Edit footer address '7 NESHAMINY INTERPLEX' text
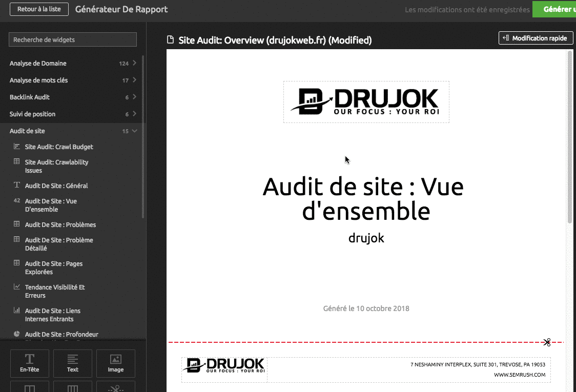The height and width of the screenshot is (392, 576). point(478,364)
